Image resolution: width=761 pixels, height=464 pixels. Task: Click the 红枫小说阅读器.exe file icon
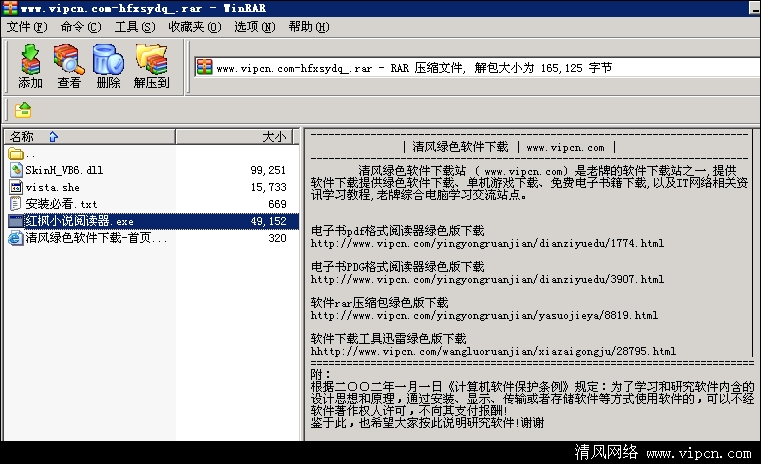(x=16, y=221)
